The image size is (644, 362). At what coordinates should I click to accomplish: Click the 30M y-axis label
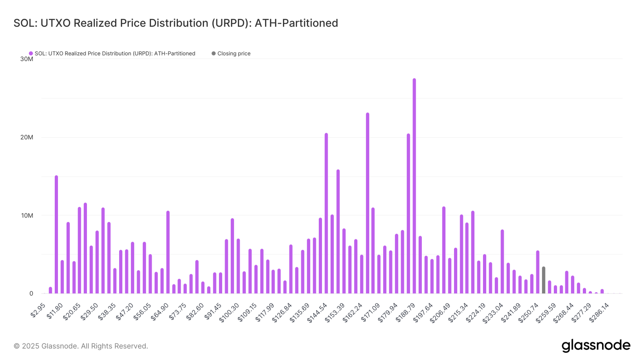click(x=27, y=59)
